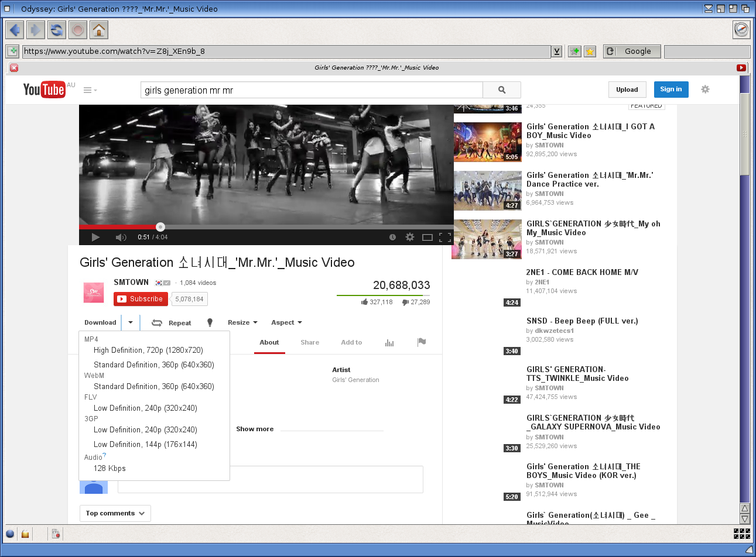Click the browser search field next to Google

point(707,51)
